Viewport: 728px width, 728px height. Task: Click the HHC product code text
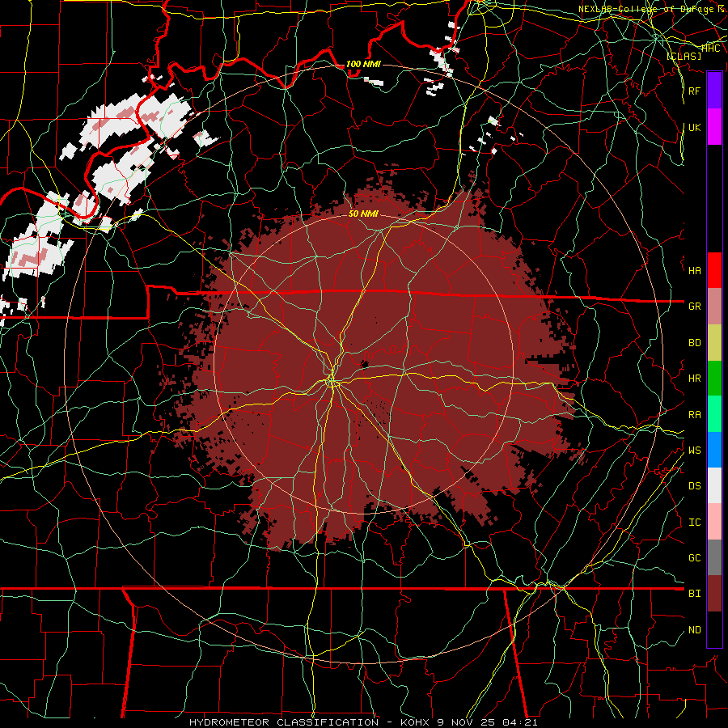[x=711, y=48]
